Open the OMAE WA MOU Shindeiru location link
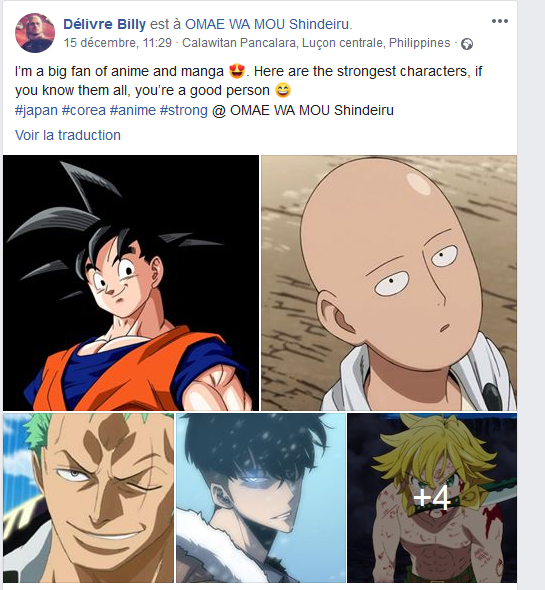The height and width of the screenshot is (590, 545). 267,24
